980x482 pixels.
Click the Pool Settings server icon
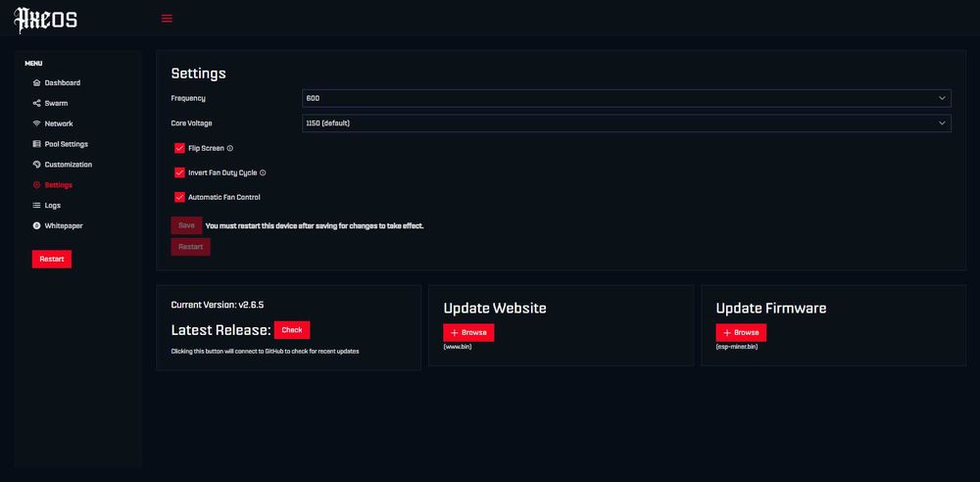tap(36, 144)
